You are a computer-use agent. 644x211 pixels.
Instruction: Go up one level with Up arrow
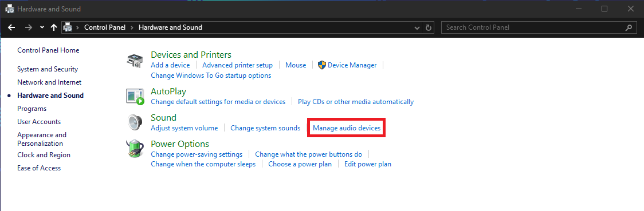point(53,27)
